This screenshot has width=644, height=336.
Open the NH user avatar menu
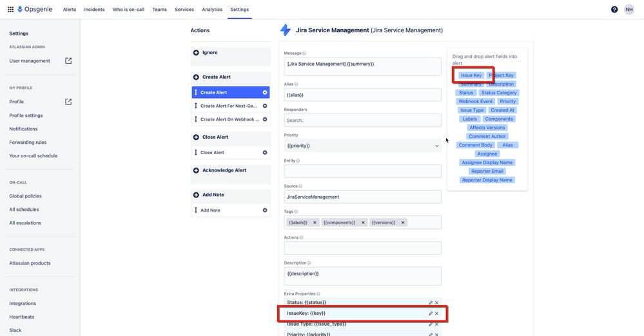(629, 10)
